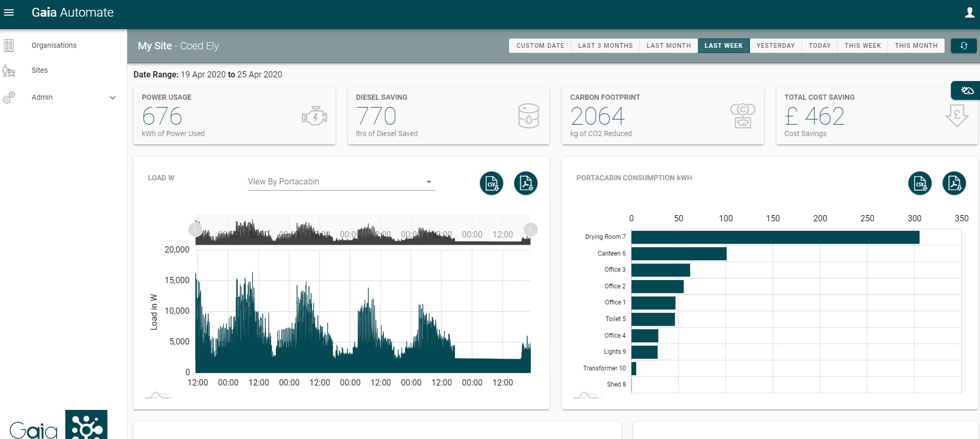Switch to Last 3 Months range
The image size is (980, 439).
tap(605, 46)
